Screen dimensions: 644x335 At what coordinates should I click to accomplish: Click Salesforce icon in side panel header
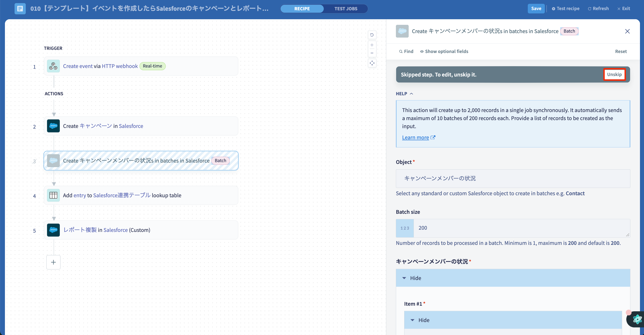point(402,31)
